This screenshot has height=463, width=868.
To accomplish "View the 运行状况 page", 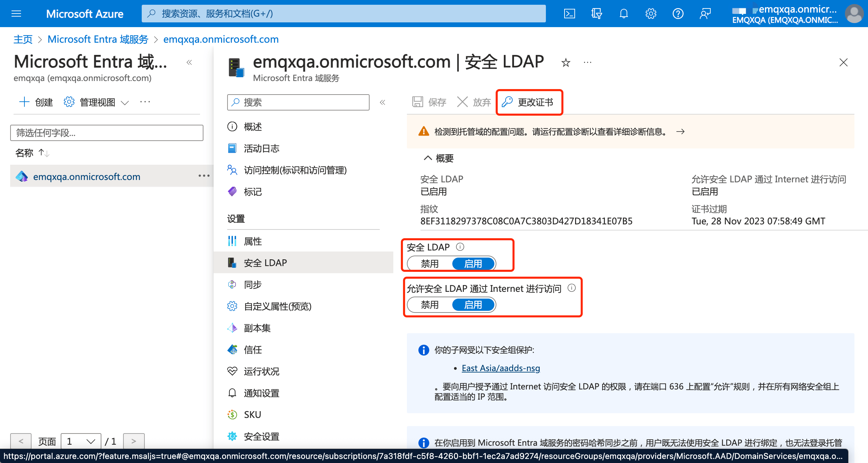I will [261, 371].
